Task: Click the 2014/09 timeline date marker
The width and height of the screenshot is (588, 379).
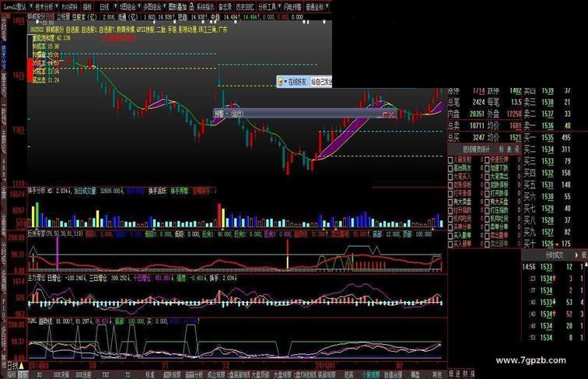Action: tap(39, 366)
